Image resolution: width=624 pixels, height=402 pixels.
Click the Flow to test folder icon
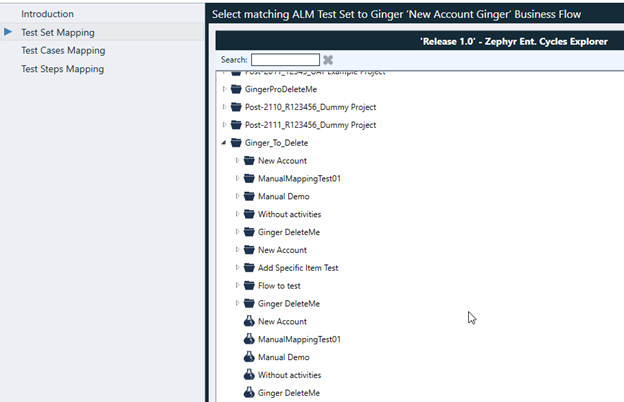point(249,286)
